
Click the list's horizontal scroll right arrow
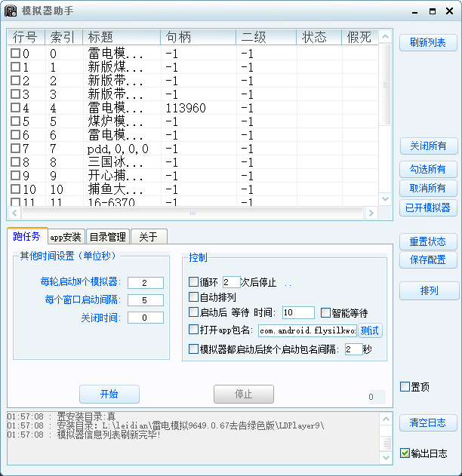371,213
